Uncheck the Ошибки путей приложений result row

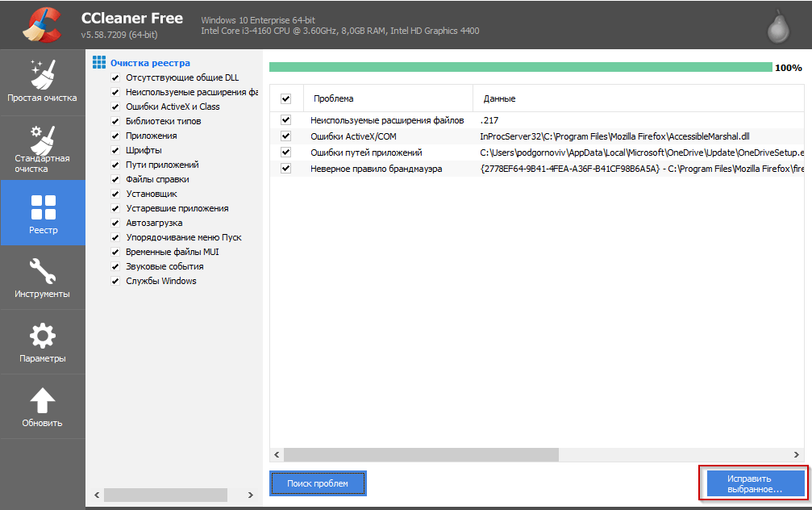pos(286,152)
